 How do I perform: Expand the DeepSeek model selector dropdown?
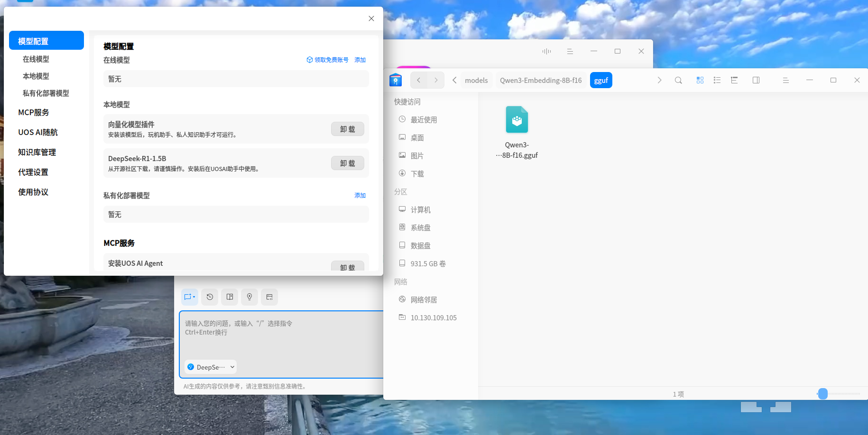(x=211, y=367)
